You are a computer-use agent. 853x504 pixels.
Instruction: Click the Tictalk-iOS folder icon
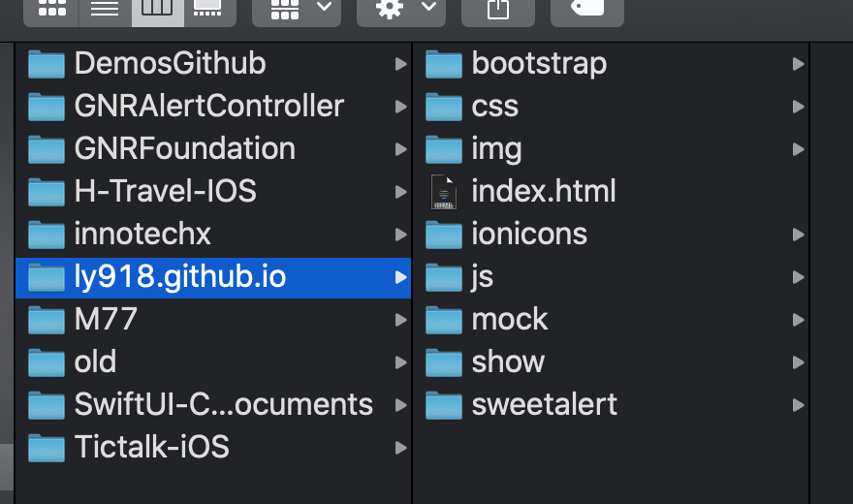pos(46,447)
